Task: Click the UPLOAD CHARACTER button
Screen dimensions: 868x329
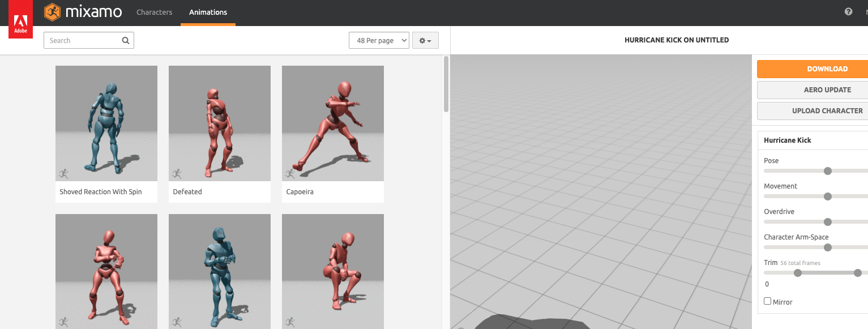Action: [x=813, y=111]
